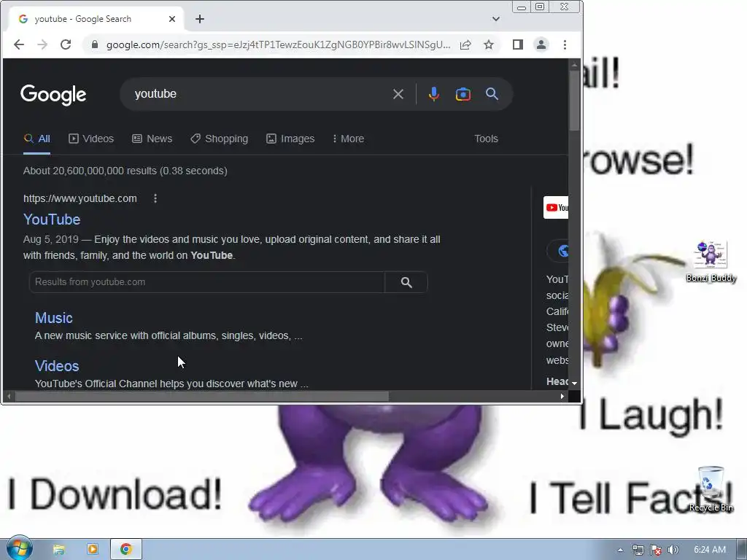The image size is (747, 560).
Task: Open File Explorer from the taskbar
Action: [58, 550]
